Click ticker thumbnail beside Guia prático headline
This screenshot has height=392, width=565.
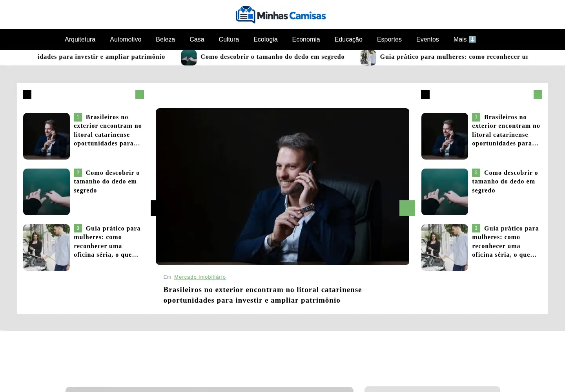point(368,58)
